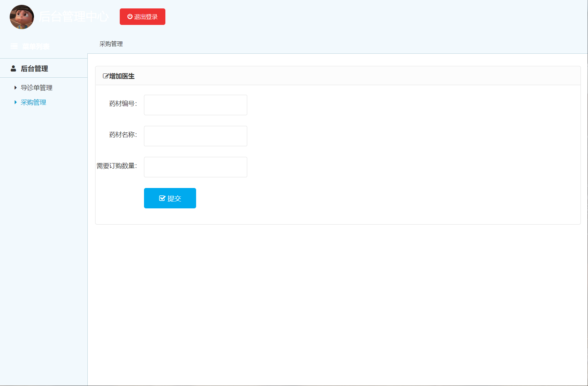This screenshot has width=588, height=386.
Task: Click the menu list hamburger icon
Action: (14, 46)
